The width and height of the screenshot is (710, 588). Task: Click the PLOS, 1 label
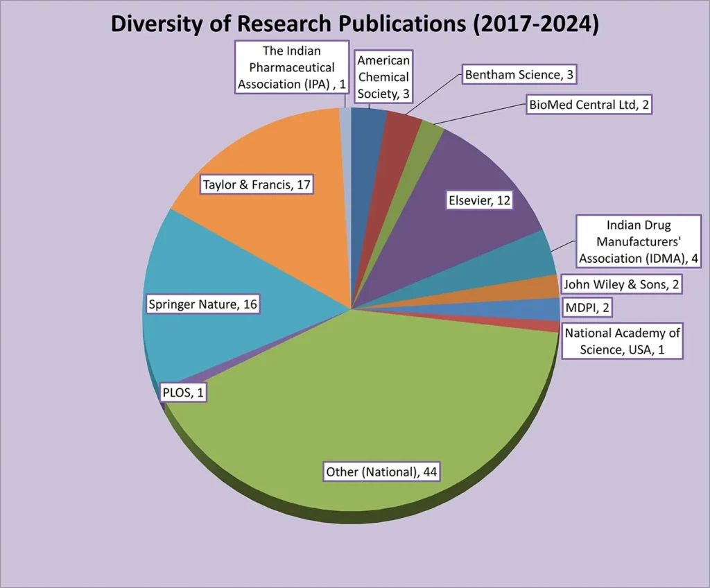tap(183, 392)
